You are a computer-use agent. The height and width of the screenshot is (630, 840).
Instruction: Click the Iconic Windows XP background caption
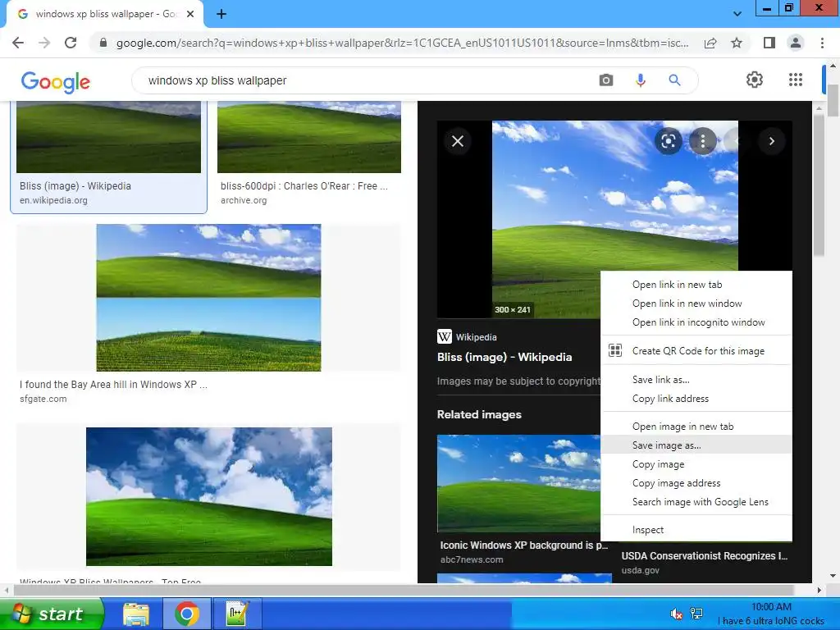(x=524, y=545)
